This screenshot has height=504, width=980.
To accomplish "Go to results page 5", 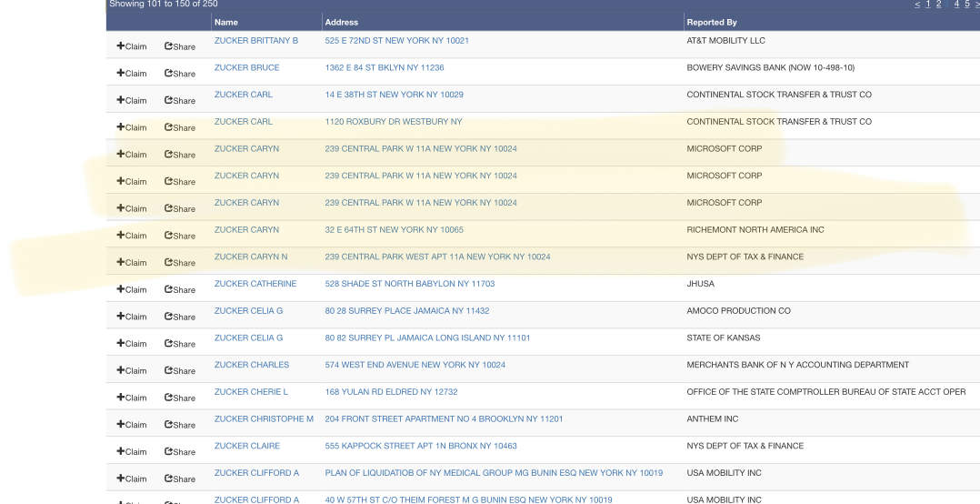I will coord(967,5).
